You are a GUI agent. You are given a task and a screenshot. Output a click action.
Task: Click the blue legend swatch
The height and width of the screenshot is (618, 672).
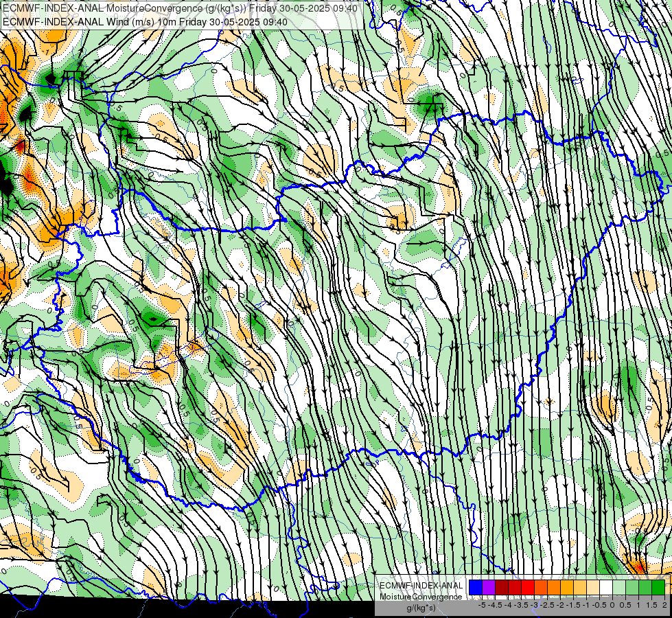coord(476,587)
